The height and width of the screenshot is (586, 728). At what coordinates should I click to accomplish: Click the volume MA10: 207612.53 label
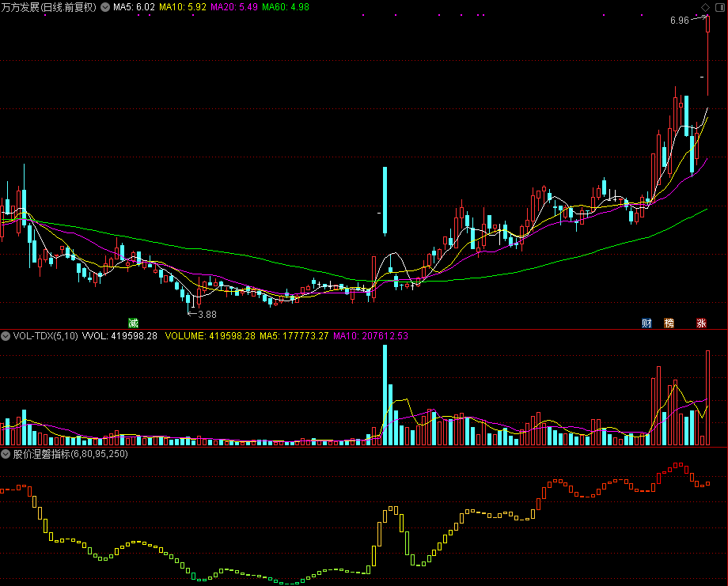tap(371, 336)
